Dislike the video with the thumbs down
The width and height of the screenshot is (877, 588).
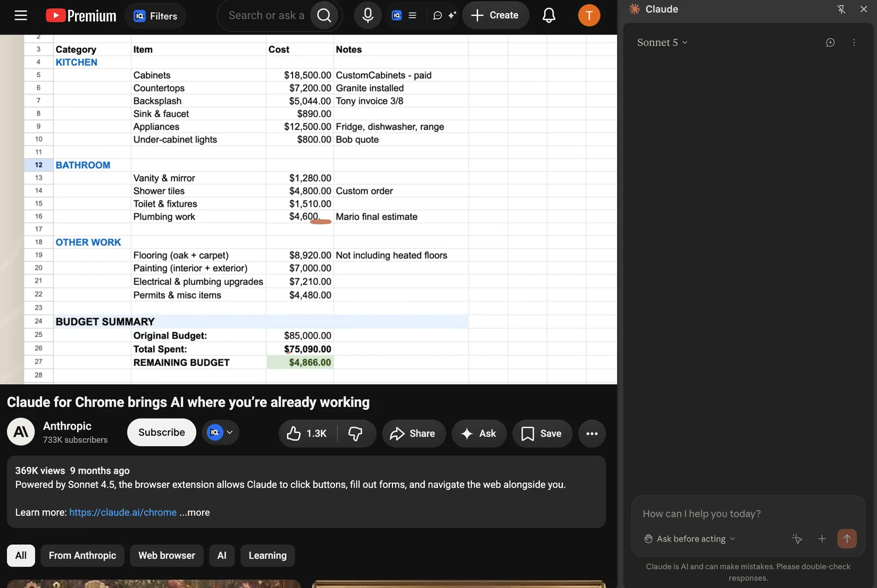coord(356,433)
